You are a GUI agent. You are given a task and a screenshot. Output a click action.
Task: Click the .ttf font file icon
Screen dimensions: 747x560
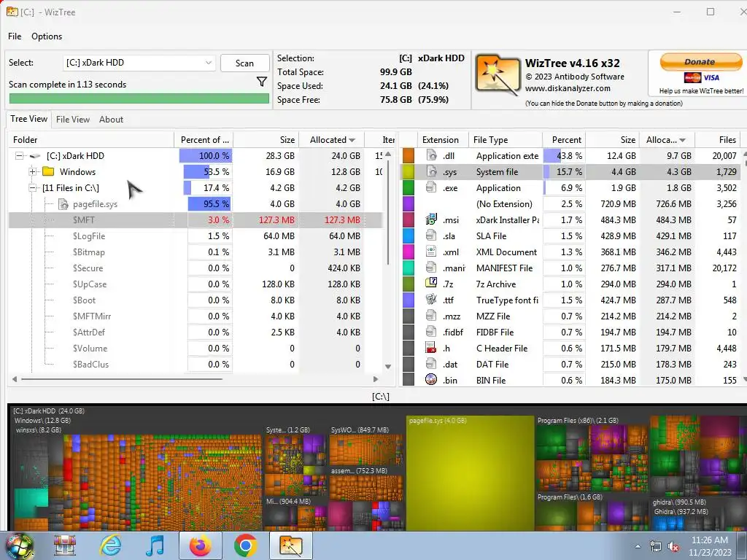[x=432, y=300]
